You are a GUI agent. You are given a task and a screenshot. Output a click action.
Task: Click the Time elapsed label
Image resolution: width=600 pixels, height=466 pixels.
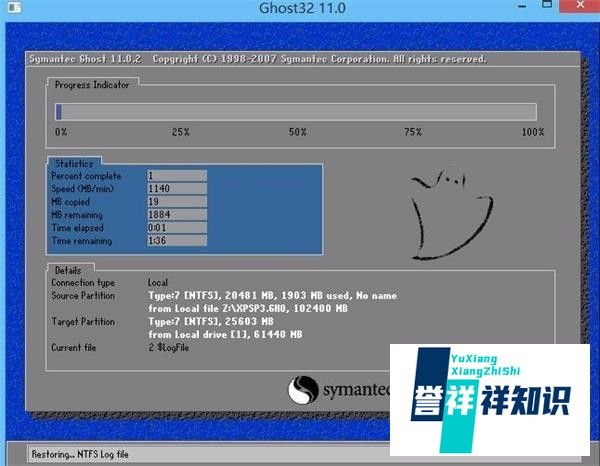77,228
